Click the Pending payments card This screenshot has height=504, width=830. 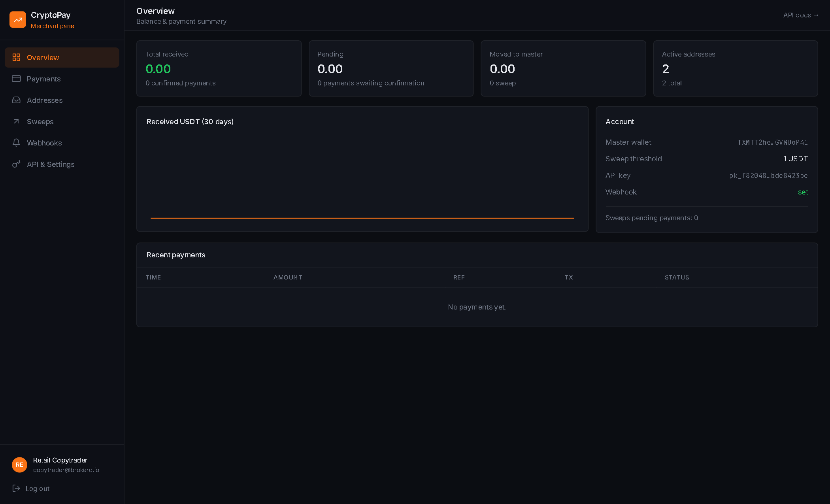[391, 68]
